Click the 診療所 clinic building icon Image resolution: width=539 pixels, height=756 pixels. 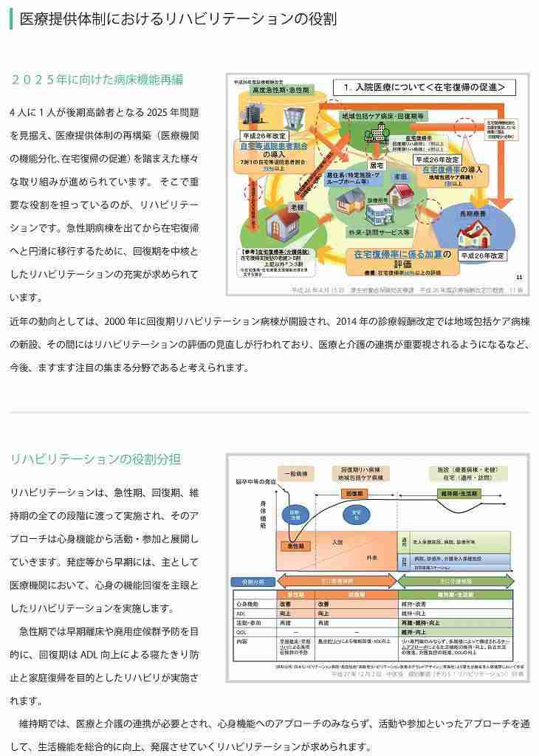click(x=380, y=213)
